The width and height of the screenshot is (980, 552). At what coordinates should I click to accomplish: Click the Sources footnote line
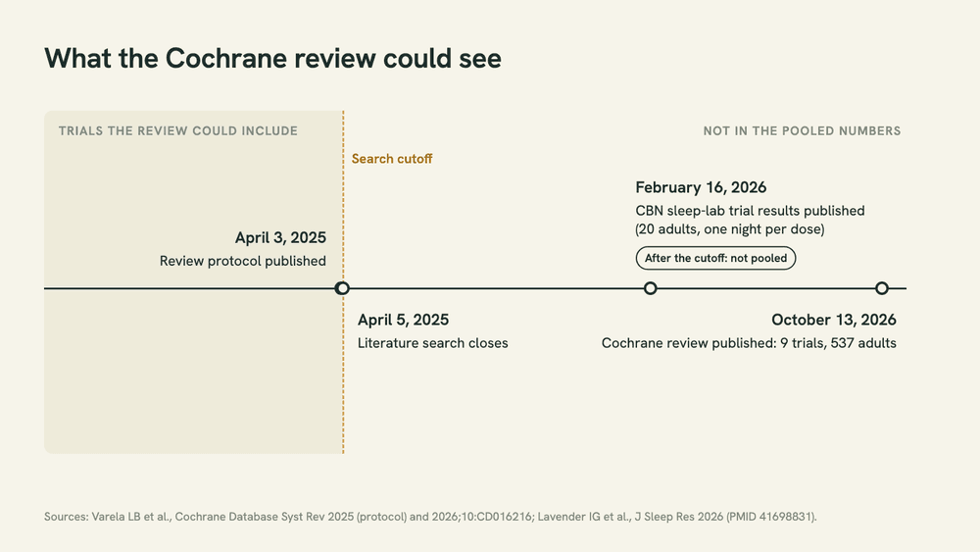pos(430,517)
